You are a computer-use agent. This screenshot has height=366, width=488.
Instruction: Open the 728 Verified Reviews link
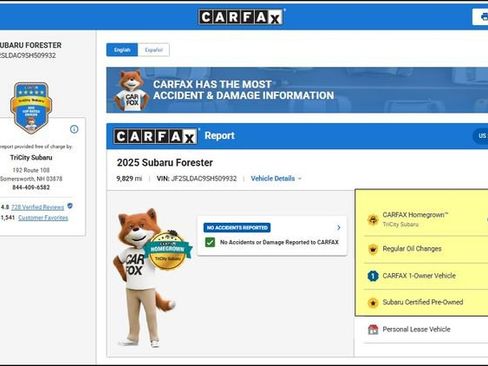(37, 207)
